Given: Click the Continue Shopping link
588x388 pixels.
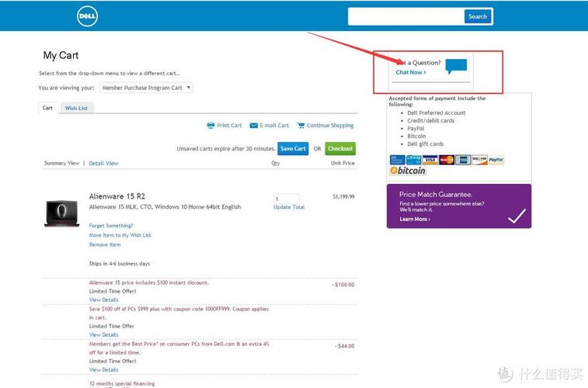Looking at the screenshot, I should click(x=330, y=126).
